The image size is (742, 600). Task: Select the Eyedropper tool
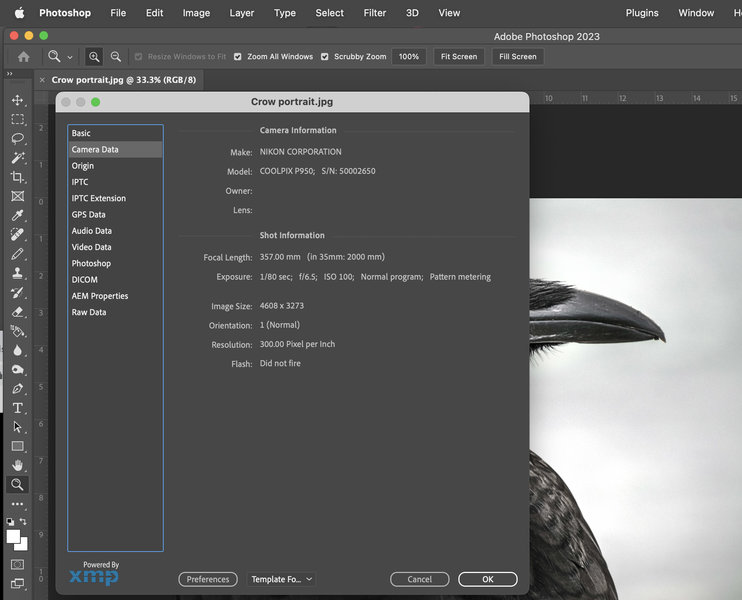coord(18,215)
